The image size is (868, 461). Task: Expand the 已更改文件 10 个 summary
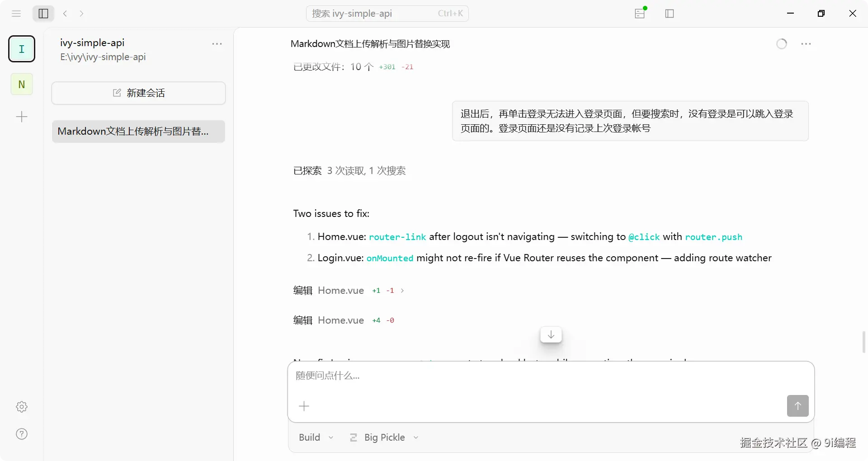353,67
